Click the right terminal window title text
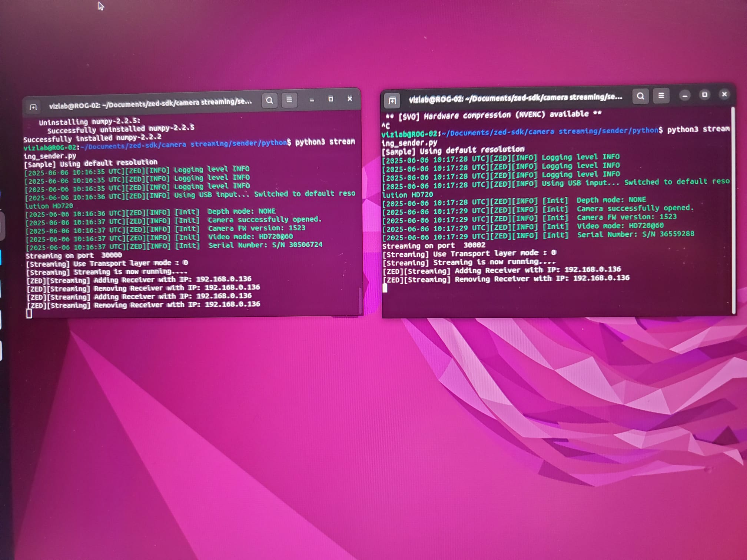The image size is (747, 560). coord(515,98)
